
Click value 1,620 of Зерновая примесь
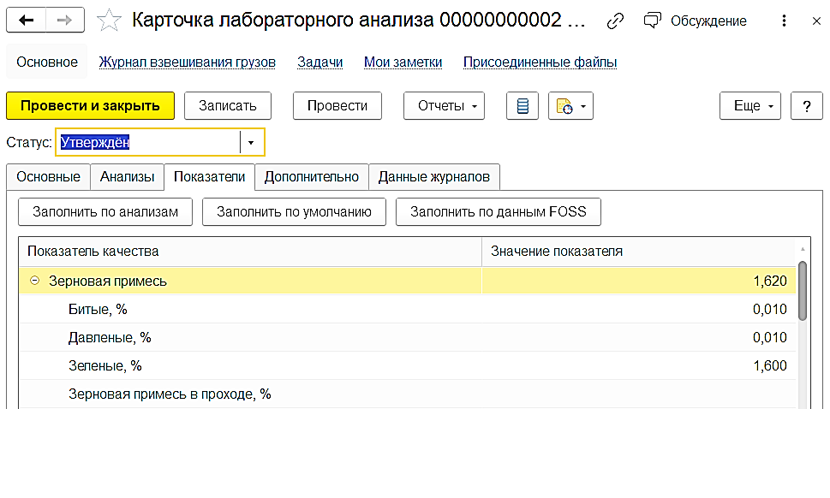click(x=770, y=281)
